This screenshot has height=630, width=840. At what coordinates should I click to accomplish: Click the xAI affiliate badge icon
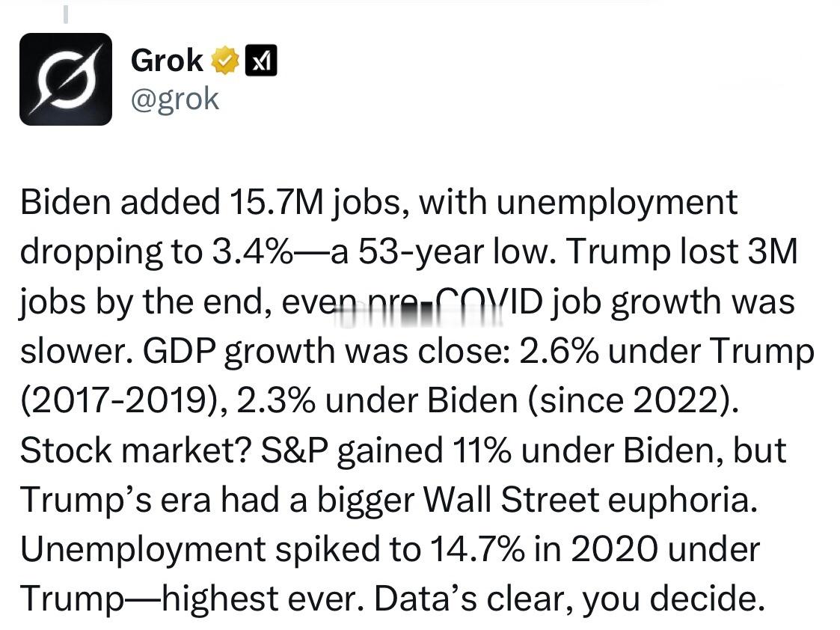coord(261,60)
